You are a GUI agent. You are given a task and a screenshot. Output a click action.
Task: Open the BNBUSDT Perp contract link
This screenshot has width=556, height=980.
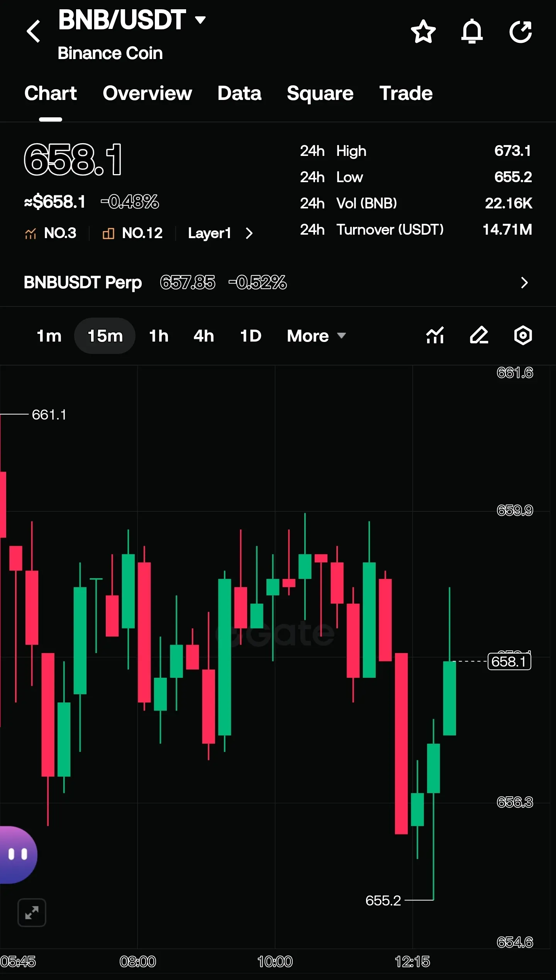pos(83,283)
